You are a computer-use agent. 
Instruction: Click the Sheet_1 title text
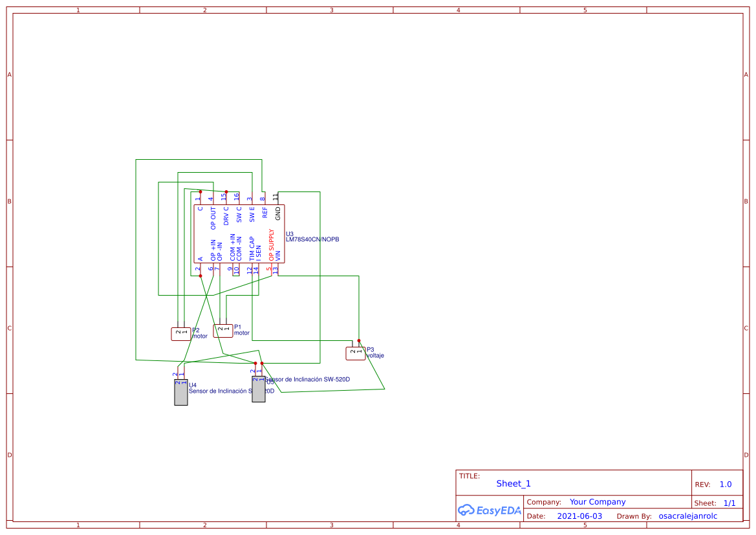pos(512,483)
